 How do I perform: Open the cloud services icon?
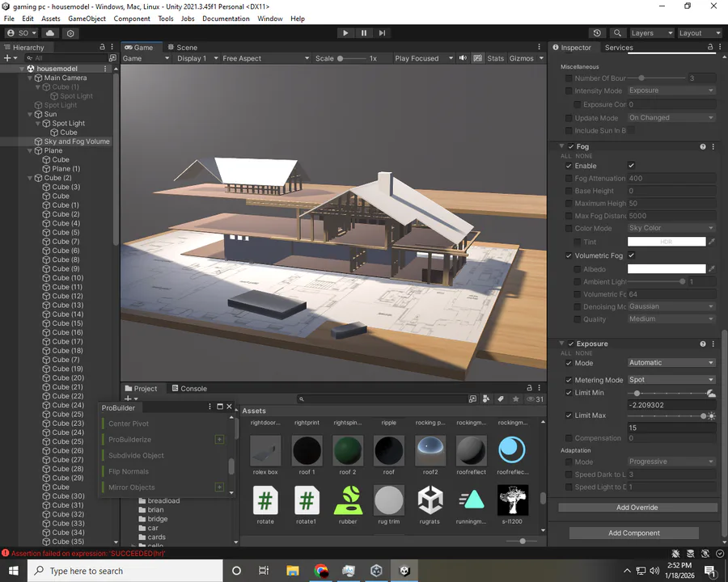(x=50, y=33)
